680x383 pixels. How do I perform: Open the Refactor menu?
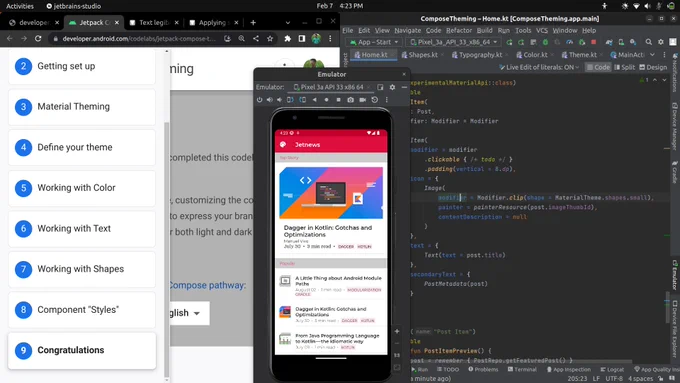[459, 30]
